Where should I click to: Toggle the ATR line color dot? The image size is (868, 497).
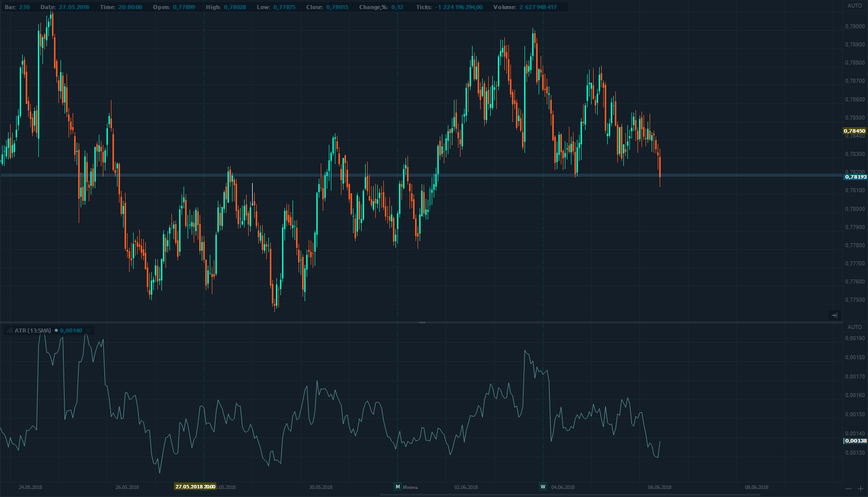coord(56,331)
